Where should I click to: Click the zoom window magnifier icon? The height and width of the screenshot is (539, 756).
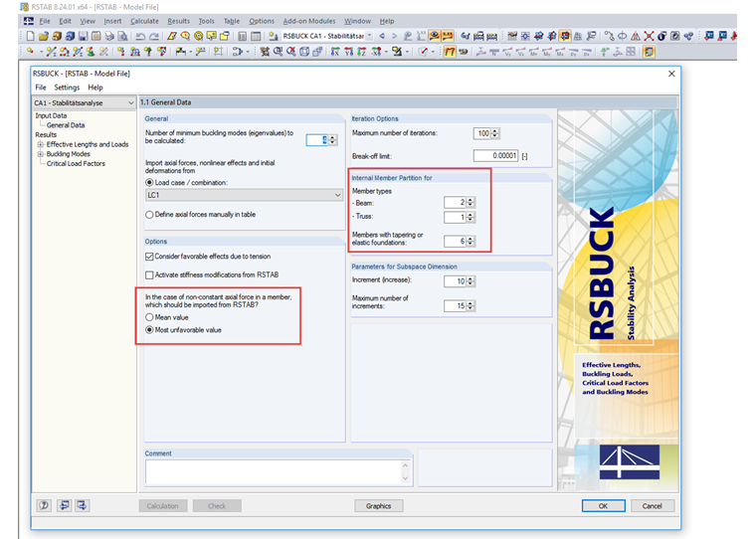point(279,52)
